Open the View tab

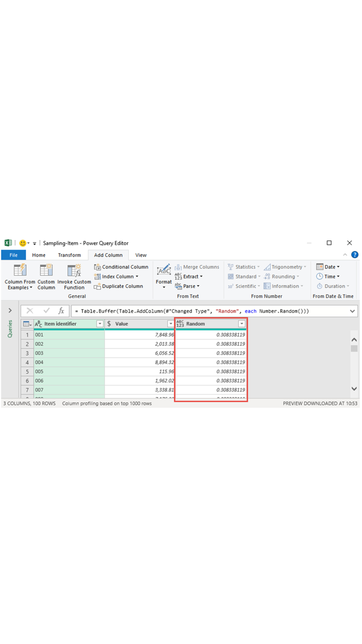141,255
